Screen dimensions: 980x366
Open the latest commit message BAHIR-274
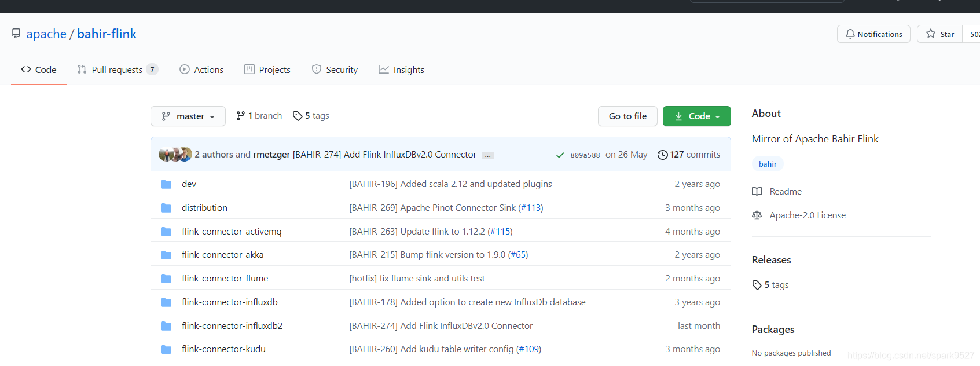[384, 155]
